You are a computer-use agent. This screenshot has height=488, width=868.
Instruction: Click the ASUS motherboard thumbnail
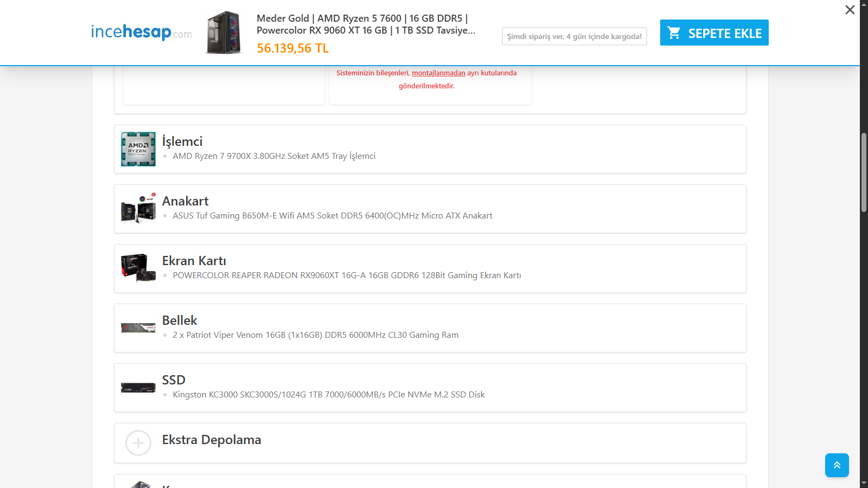click(138, 209)
